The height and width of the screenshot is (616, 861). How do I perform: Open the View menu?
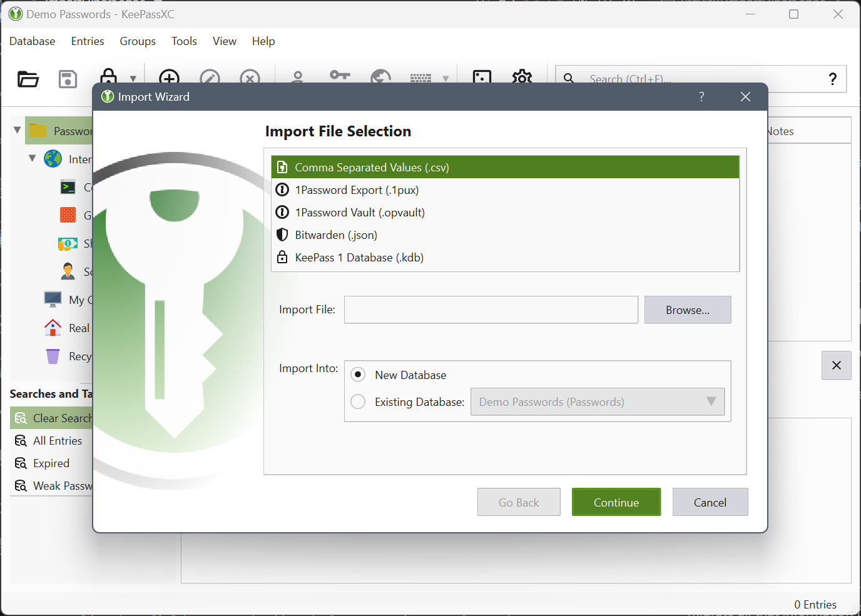pyautogui.click(x=225, y=41)
